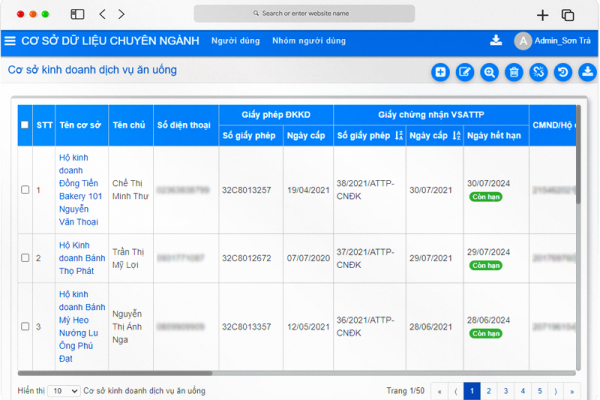Click the Tên cơ sở column header
The image size is (600, 400).
(80, 125)
